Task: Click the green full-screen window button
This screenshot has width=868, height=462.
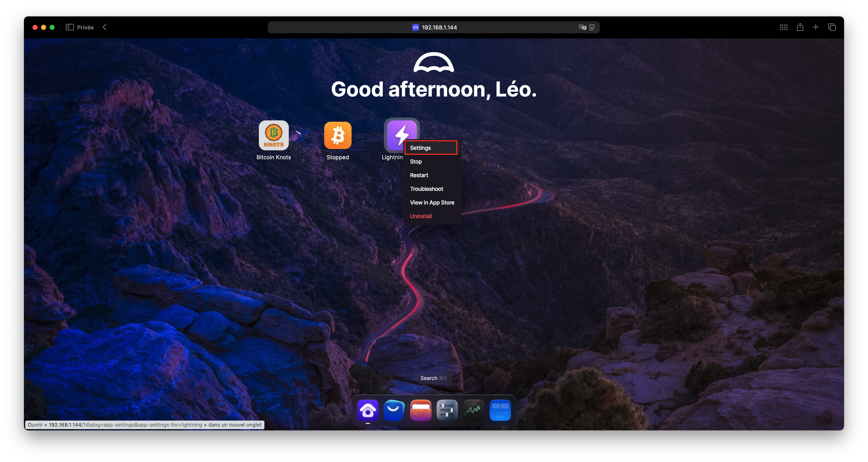Action: pyautogui.click(x=52, y=27)
